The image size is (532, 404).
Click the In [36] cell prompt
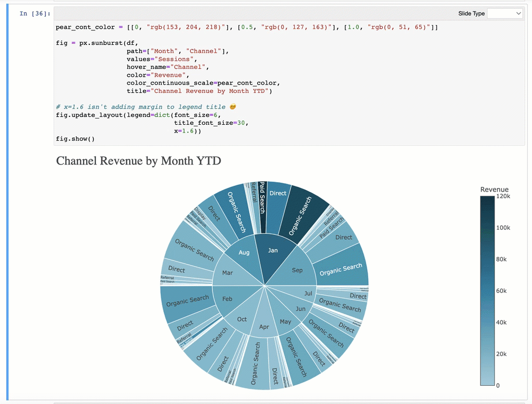tap(34, 14)
